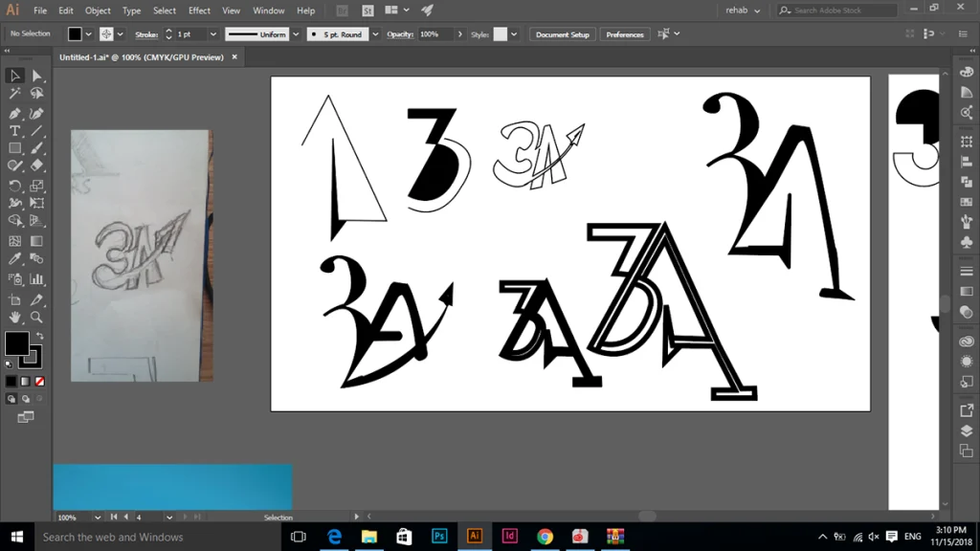Select the Gradient tool
This screenshot has height=551, width=980.
[37, 241]
